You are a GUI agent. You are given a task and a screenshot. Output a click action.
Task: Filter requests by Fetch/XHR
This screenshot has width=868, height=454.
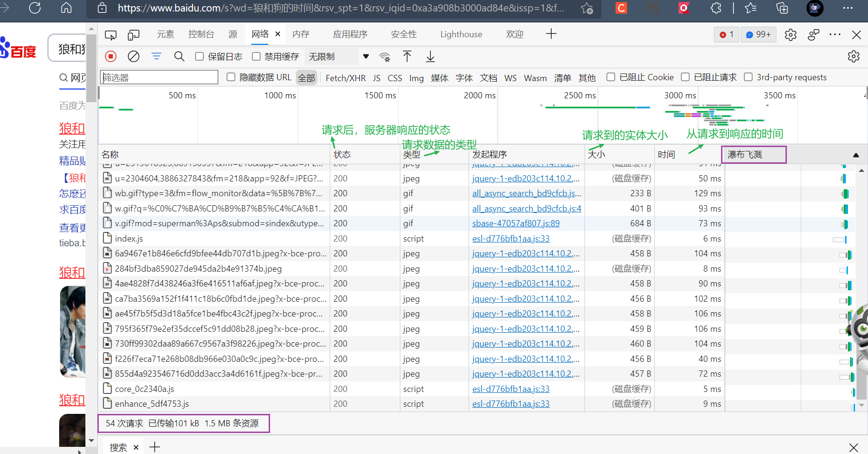[x=345, y=78]
